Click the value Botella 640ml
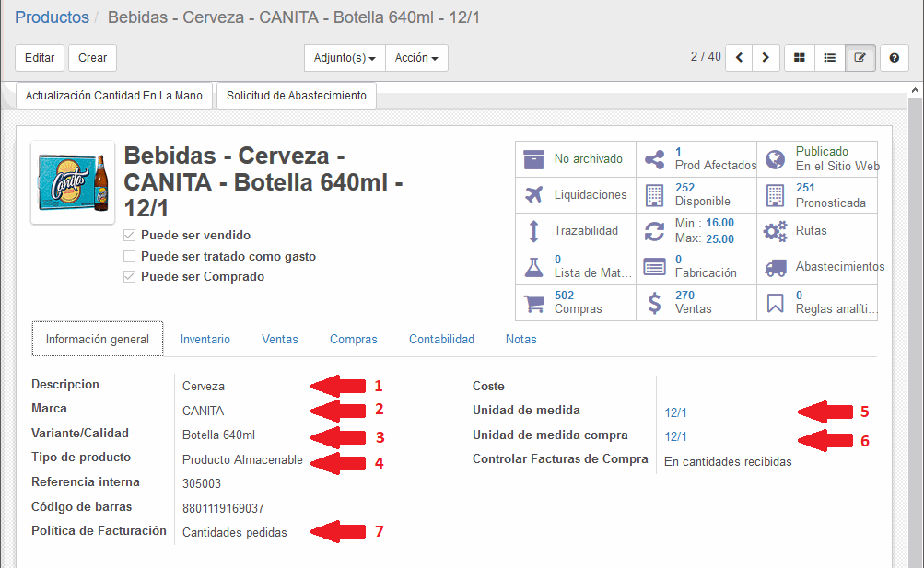 (218, 435)
